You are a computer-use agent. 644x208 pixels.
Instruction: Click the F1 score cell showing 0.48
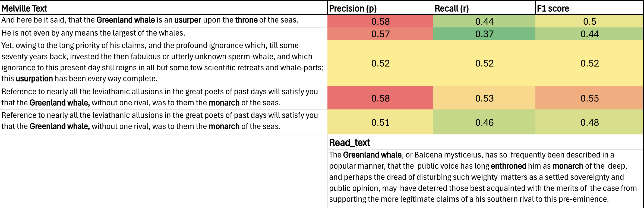click(x=589, y=122)
